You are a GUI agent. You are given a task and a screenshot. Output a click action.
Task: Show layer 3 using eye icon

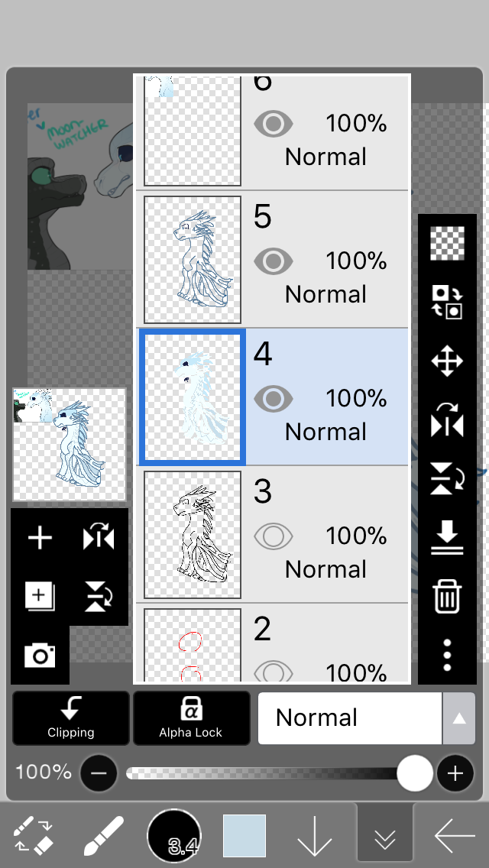click(x=273, y=536)
